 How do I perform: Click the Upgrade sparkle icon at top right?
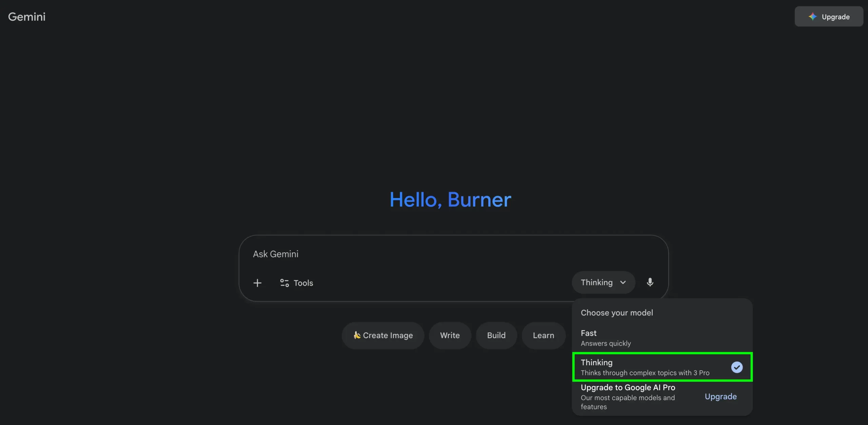click(x=812, y=17)
